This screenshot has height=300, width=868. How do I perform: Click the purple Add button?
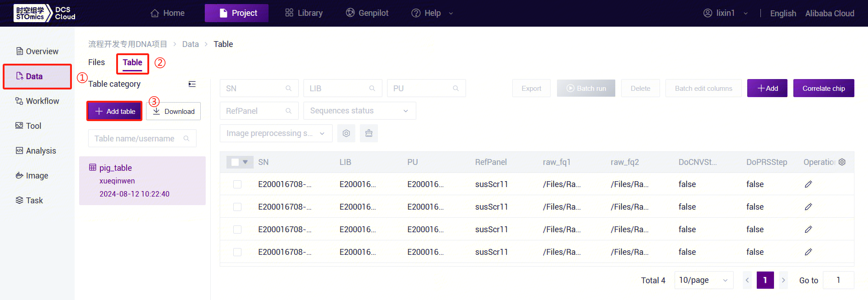pyautogui.click(x=767, y=88)
